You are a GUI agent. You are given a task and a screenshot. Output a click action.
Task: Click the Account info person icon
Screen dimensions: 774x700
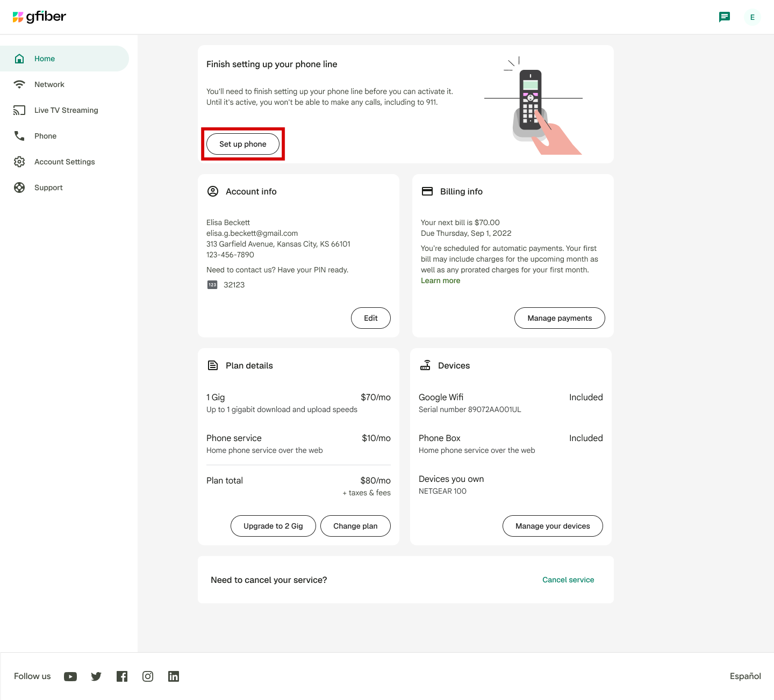click(213, 191)
